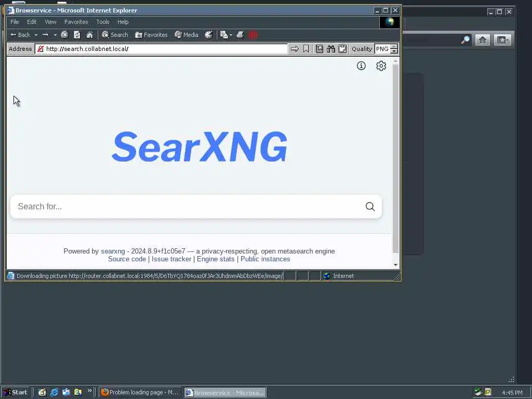Viewport: 532px width, 399px height.
Task: Open the Favorites pane from toolbar
Action: click(151, 35)
